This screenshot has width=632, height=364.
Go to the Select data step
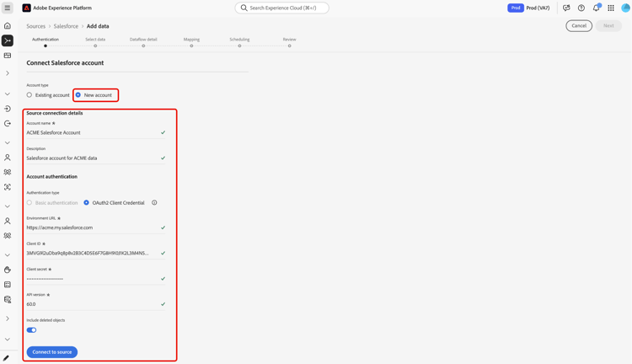pyautogui.click(x=95, y=42)
